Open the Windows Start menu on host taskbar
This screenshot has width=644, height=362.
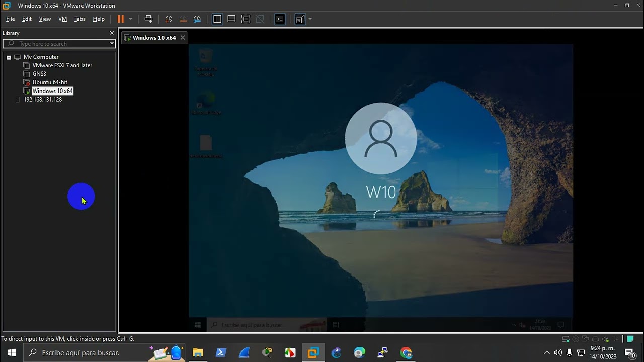click(12, 353)
